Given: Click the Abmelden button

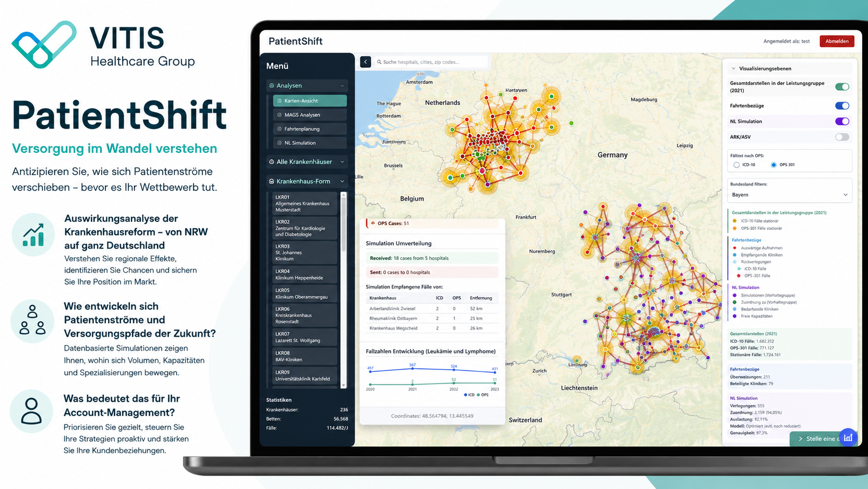Looking at the screenshot, I should (837, 42).
